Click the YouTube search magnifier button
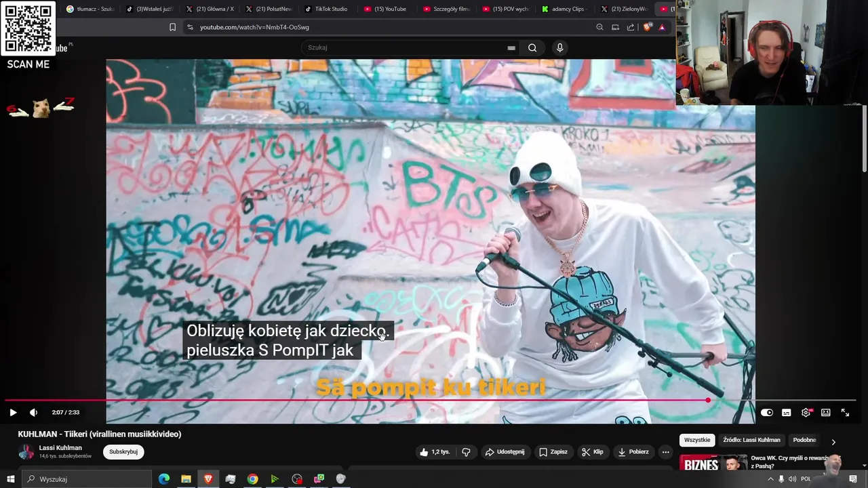 point(532,47)
